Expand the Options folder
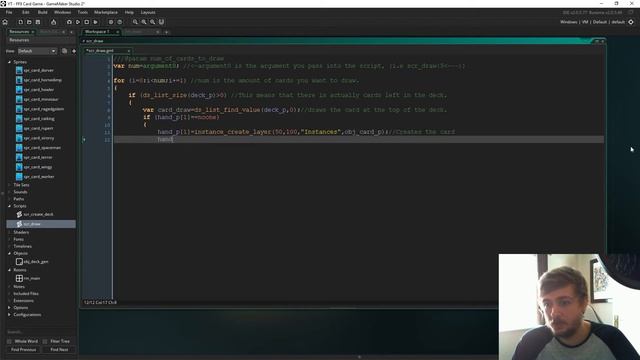640x360 pixels. click(x=9, y=308)
